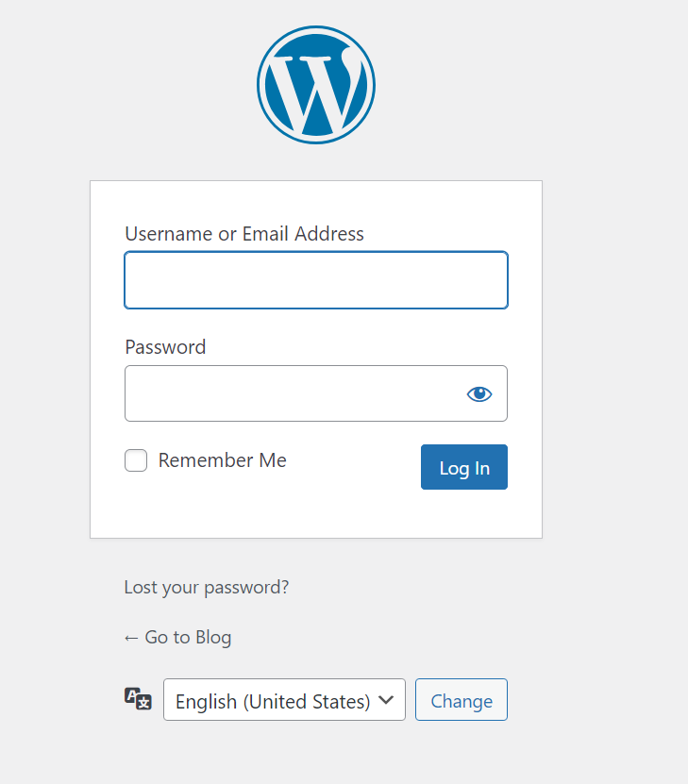Screen dimensions: 688x784
Task: Click the Remember Me label text
Action: click(x=222, y=460)
